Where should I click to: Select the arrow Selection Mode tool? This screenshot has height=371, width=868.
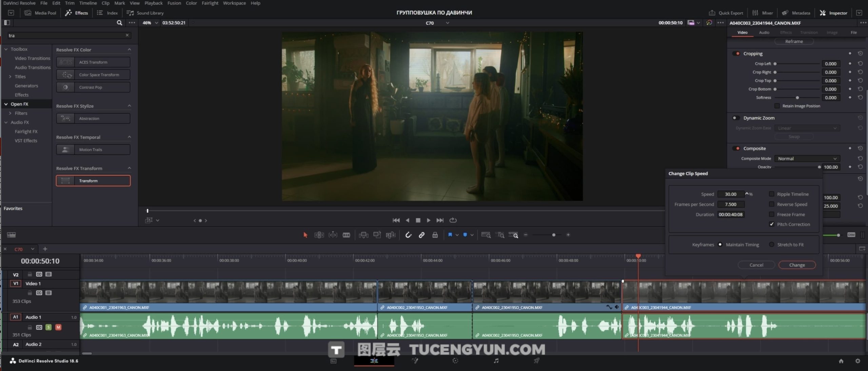pyautogui.click(x=305, y=235)
